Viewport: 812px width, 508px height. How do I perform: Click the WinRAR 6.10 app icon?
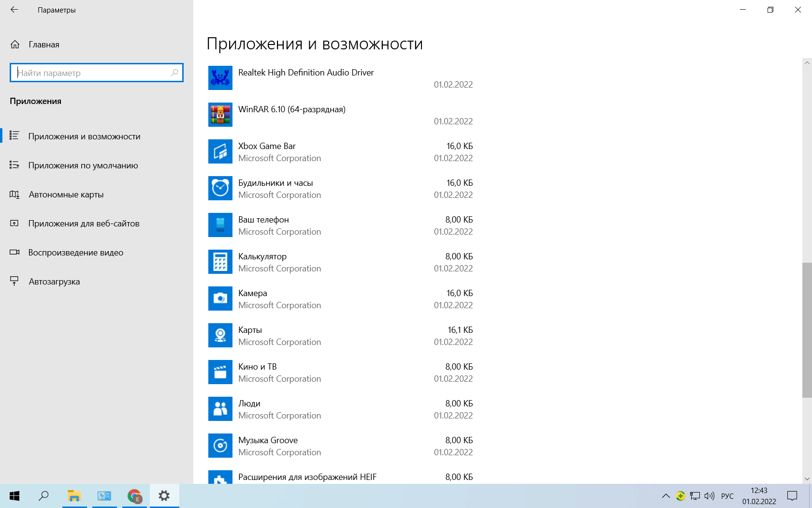220,115
